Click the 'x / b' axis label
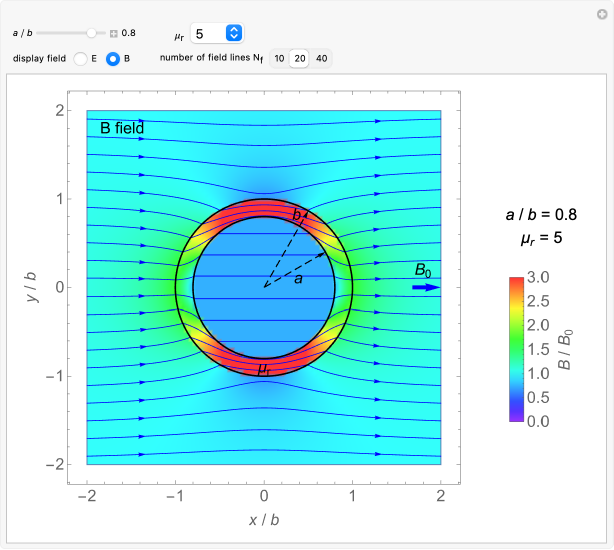 [264, 520]
